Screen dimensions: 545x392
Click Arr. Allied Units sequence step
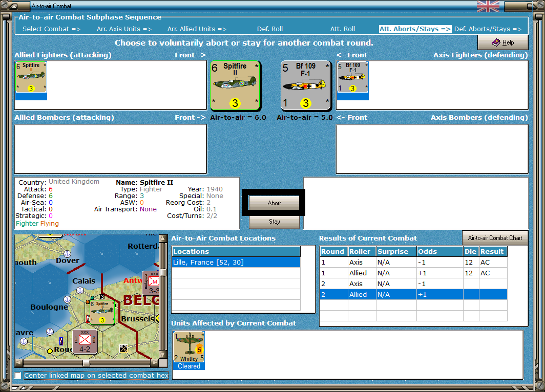[197, 29]
